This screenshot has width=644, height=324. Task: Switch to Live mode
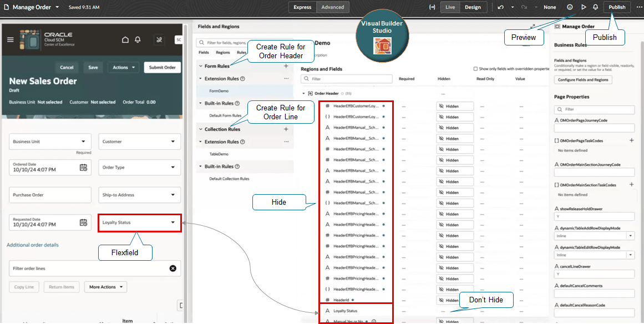[x=450, y=7]
